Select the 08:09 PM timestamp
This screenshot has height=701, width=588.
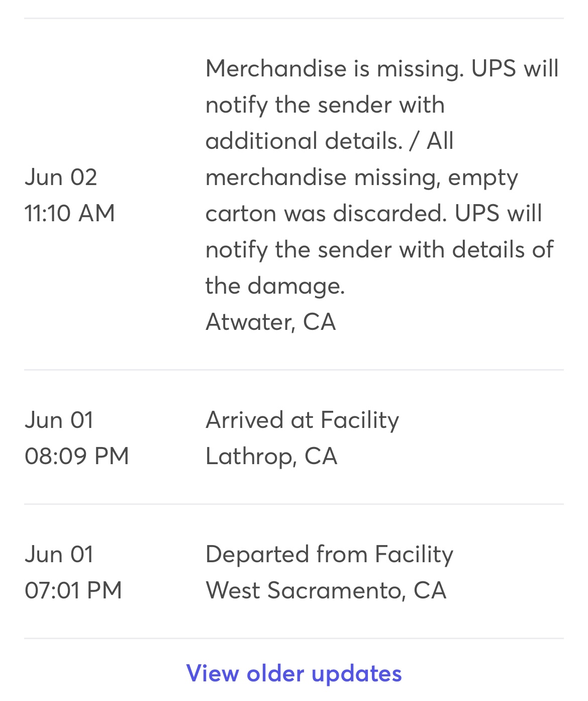point(77,456)
